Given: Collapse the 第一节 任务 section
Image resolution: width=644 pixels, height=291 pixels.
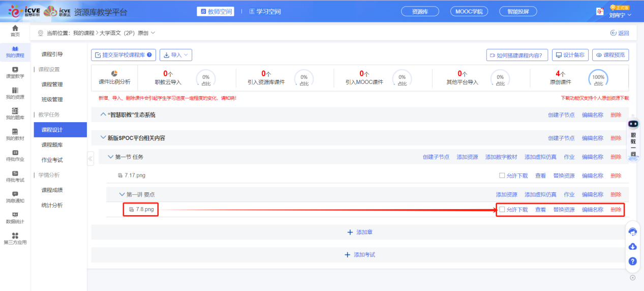Looking at the screenshot, I should [x=111, y=157].
